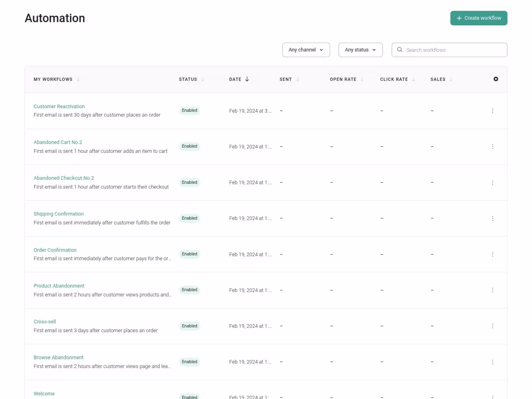This screenshot has height=399, width=532.
Task: Open the Abandoned Checkout No.2 workflow
Action: pos(64,178)
